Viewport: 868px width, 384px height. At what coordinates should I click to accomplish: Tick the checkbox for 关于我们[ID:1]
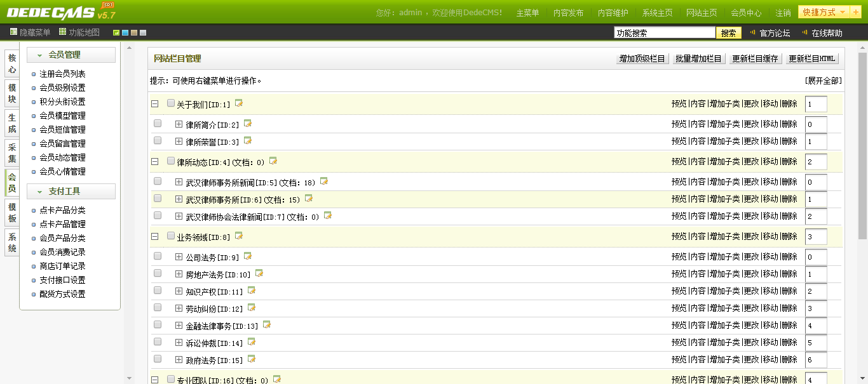coord(171,103)
